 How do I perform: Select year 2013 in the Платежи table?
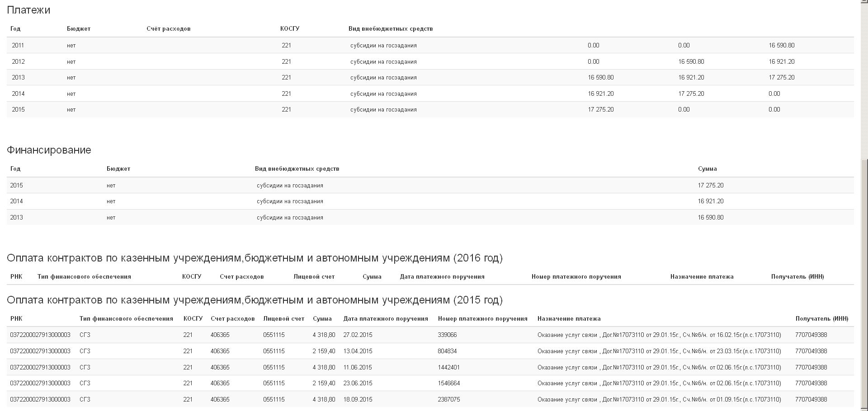[x=18, y=77]
